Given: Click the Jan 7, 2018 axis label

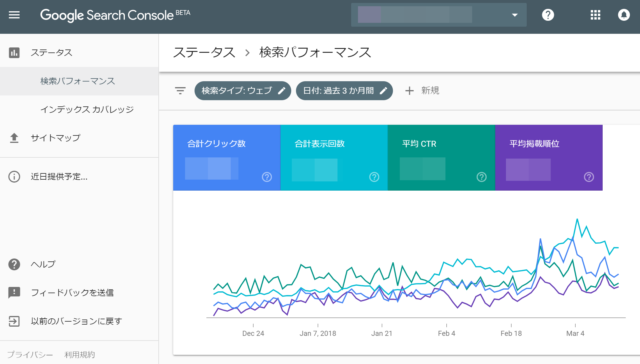Looking at the screenshot, I should (x=318, y=333).
